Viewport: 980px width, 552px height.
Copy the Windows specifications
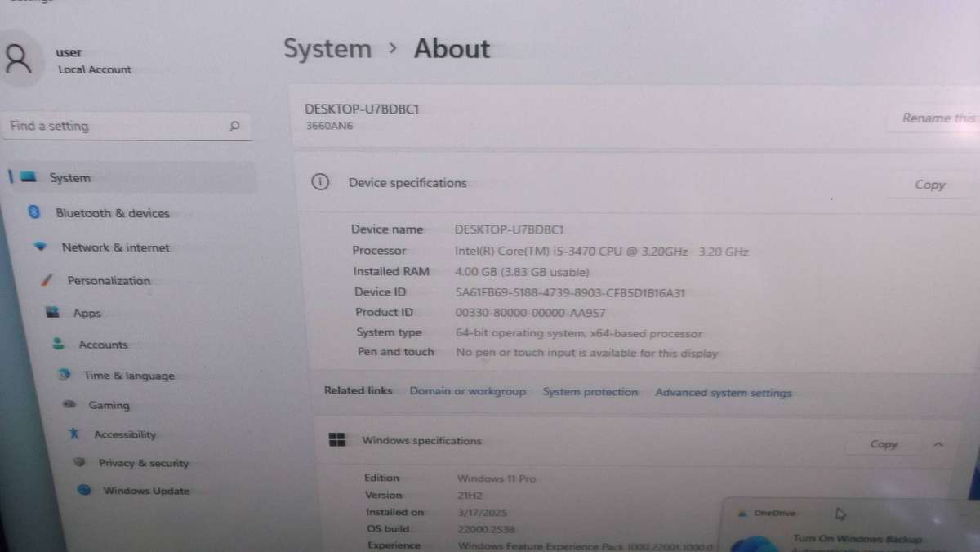884,444
